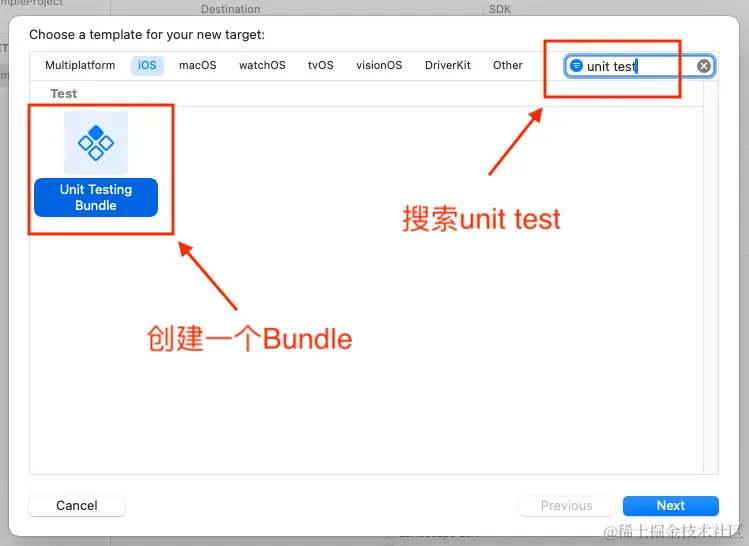Image resolution: width=749 pixels, height=546 pixels.
Task: Switch to the Other tab
Action: [508, 65]
